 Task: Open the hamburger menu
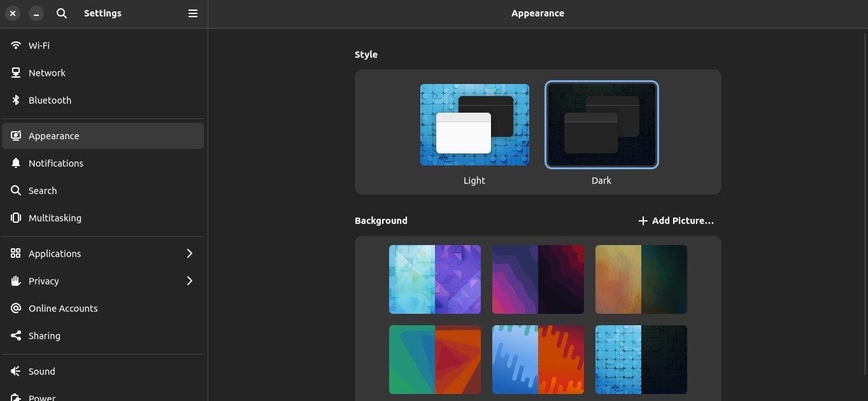click(x=192, y=13)
